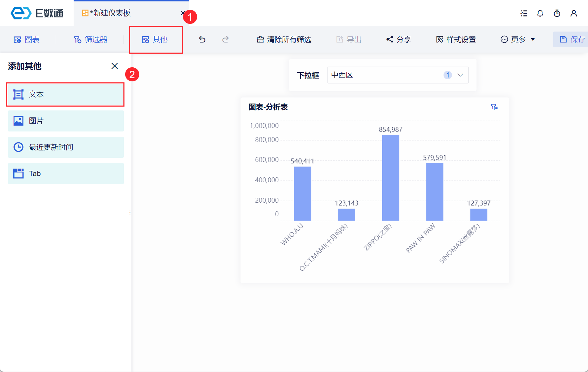Click the O.C.T.MAMI(十月妈咪) bar
This screenshot has width=588, height=372.
point(346,215)
